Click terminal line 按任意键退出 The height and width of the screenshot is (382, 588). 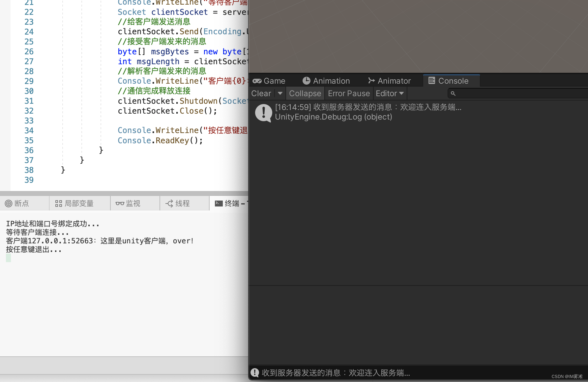(x=34, y=250)
